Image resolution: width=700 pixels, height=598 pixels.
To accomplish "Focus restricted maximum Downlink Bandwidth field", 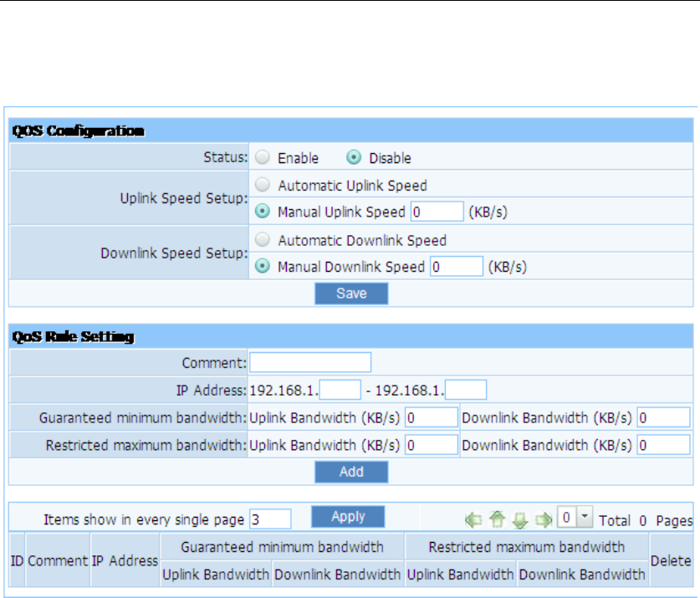I will tap(663, 445).
